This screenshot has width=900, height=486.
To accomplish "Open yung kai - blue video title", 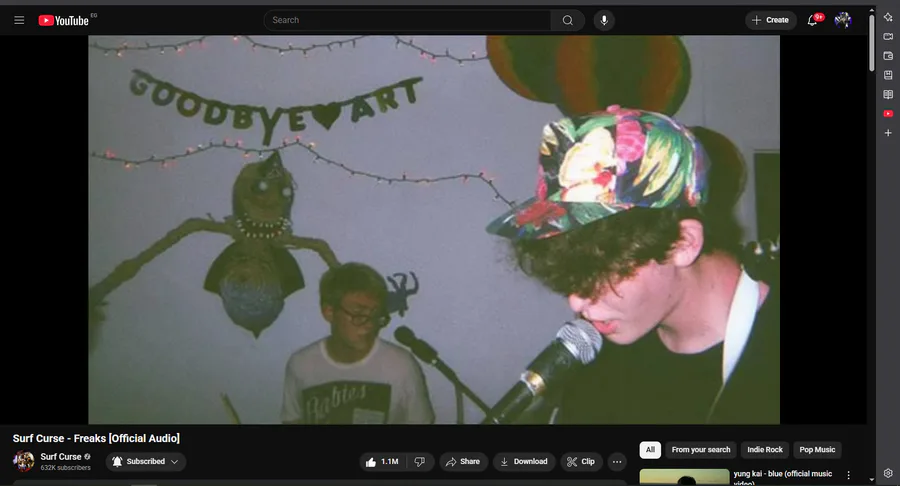I will click(782, 477).
